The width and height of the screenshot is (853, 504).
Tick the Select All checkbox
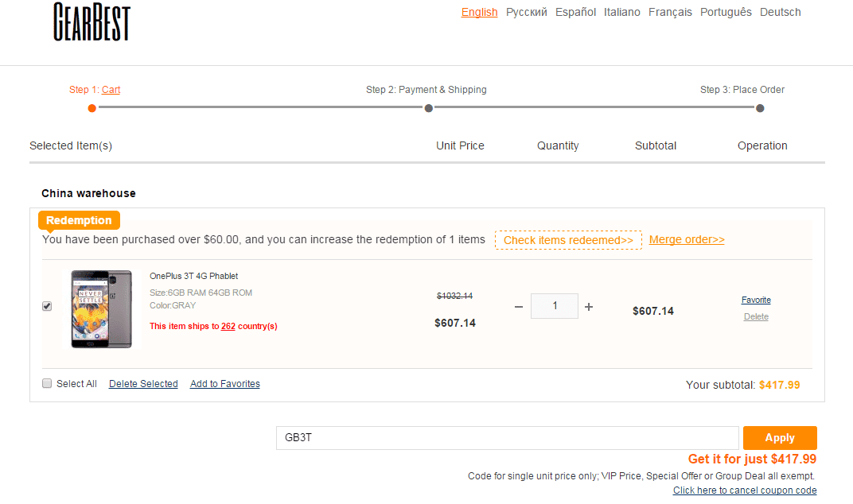point(47,384)
